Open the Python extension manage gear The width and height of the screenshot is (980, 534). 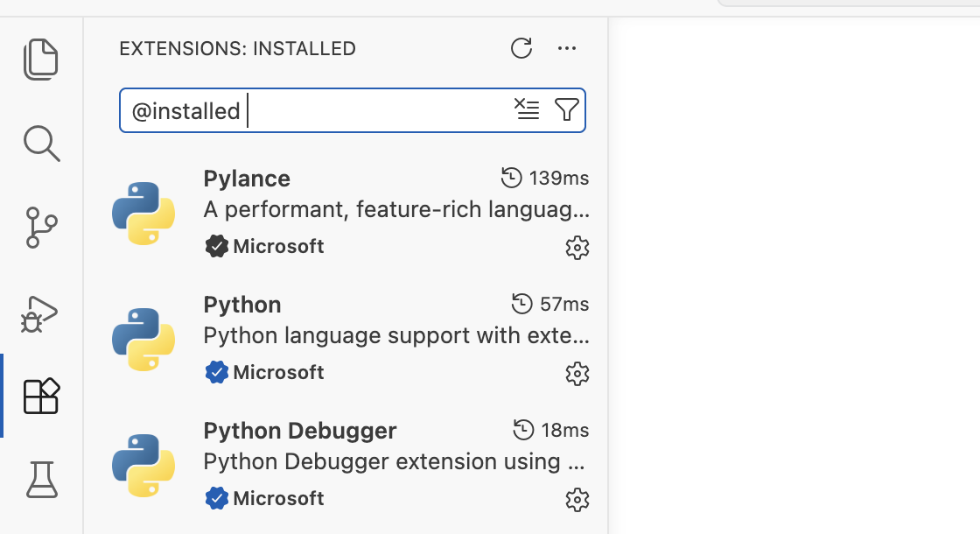tap(577, 374)
